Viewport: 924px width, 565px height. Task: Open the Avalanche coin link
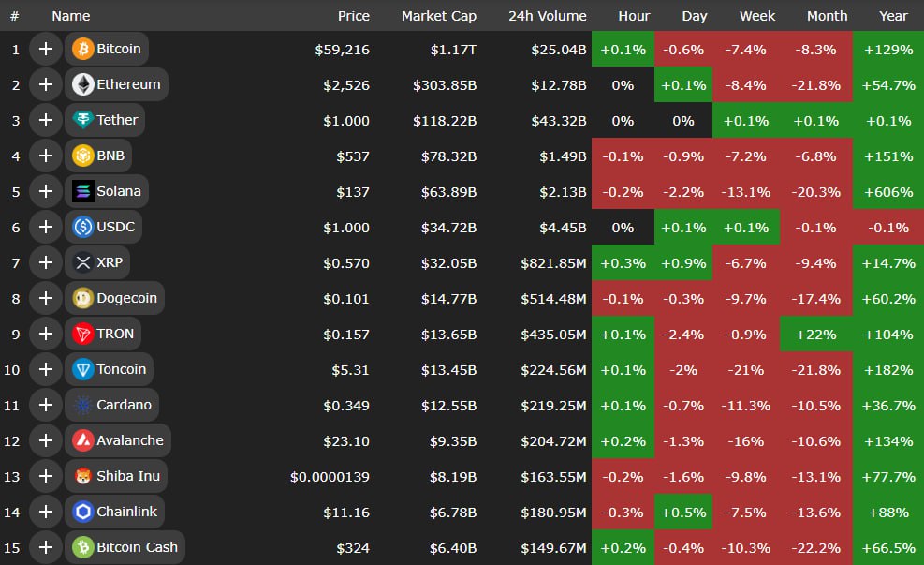[x=129, y=440]
